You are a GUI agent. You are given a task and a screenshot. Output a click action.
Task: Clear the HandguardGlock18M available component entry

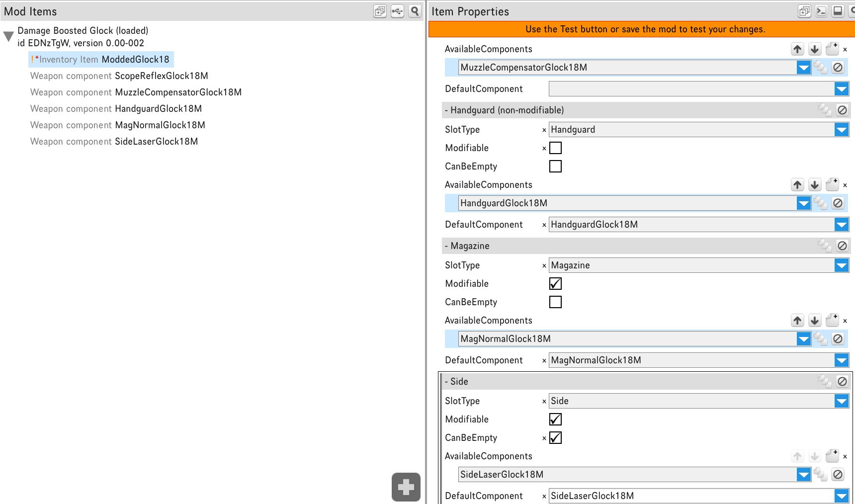click(838, 203)
